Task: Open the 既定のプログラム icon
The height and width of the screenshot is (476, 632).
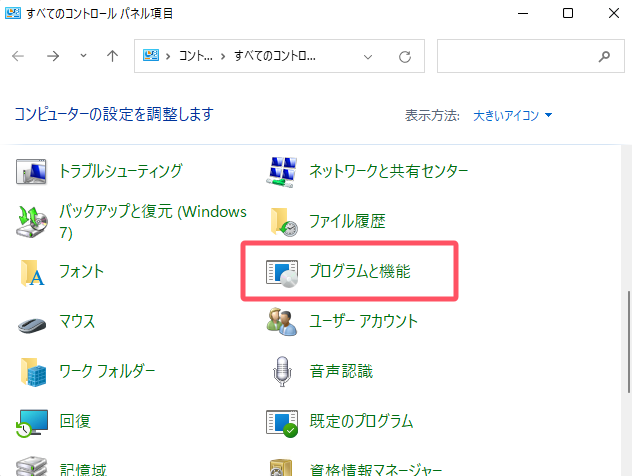Action: [282, 423]
